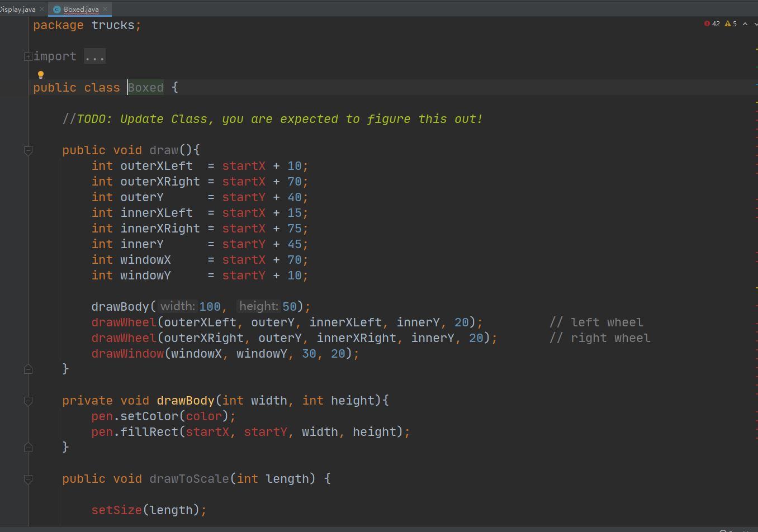Image resolution: width=758 pixels, height=532 pixels.
Task: Click the drawBody closing brace fold marker
Action: tap(28, 448)
